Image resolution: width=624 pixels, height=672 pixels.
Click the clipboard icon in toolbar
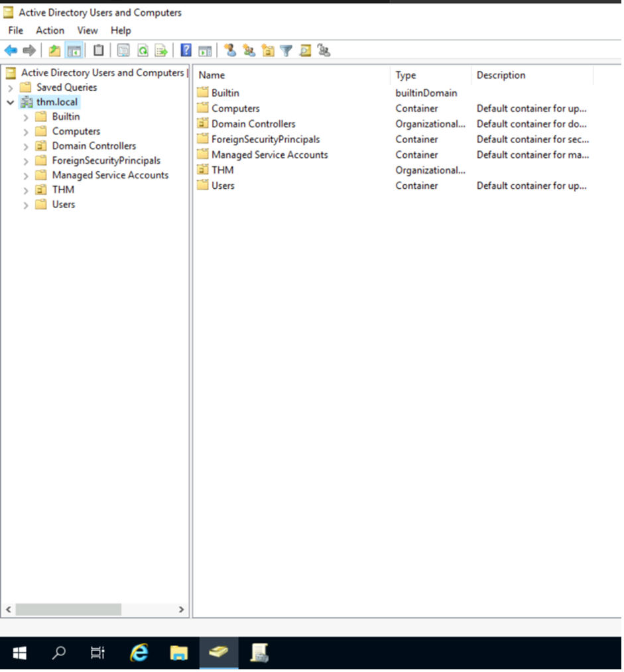pyautogui.click(x=99, y=50)
